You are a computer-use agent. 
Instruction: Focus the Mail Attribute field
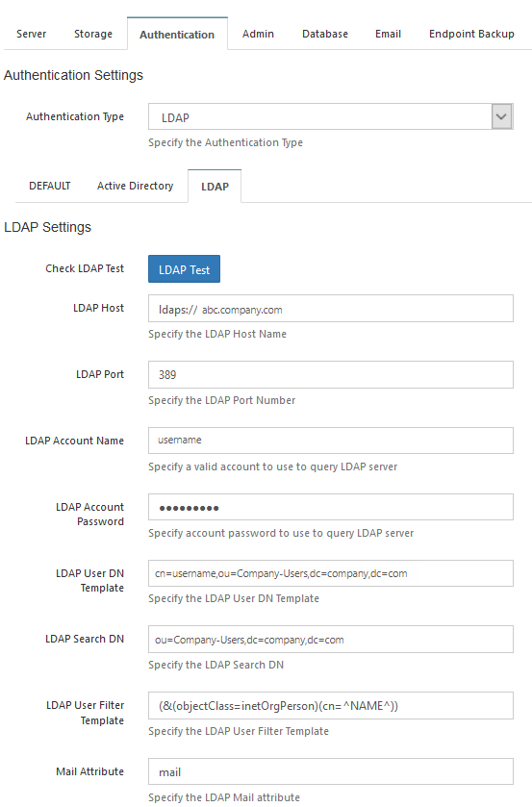[x=331, y=771]
